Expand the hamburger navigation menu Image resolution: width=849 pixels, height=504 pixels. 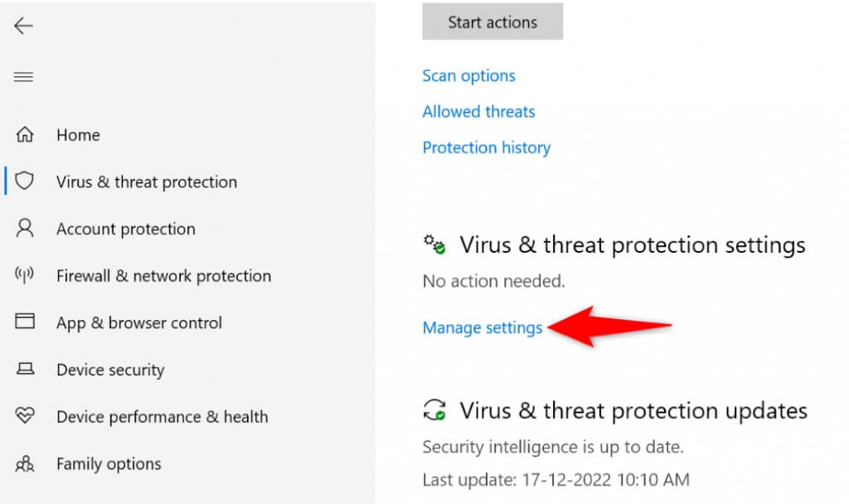click(23, 77)
